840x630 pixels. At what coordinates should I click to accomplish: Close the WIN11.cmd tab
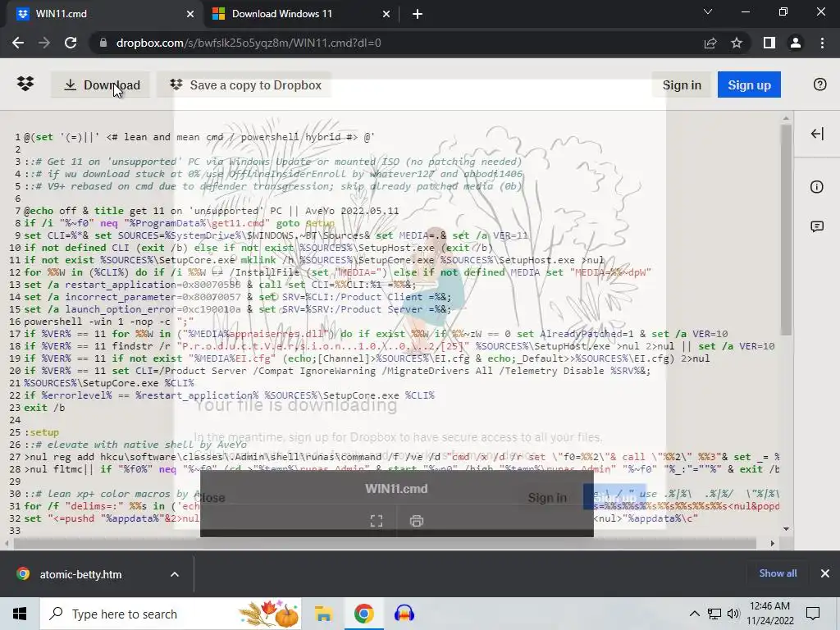click(190, 14)
